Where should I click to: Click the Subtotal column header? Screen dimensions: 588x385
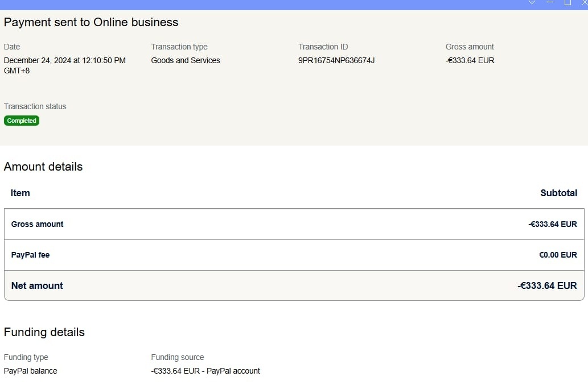point(559,193)
